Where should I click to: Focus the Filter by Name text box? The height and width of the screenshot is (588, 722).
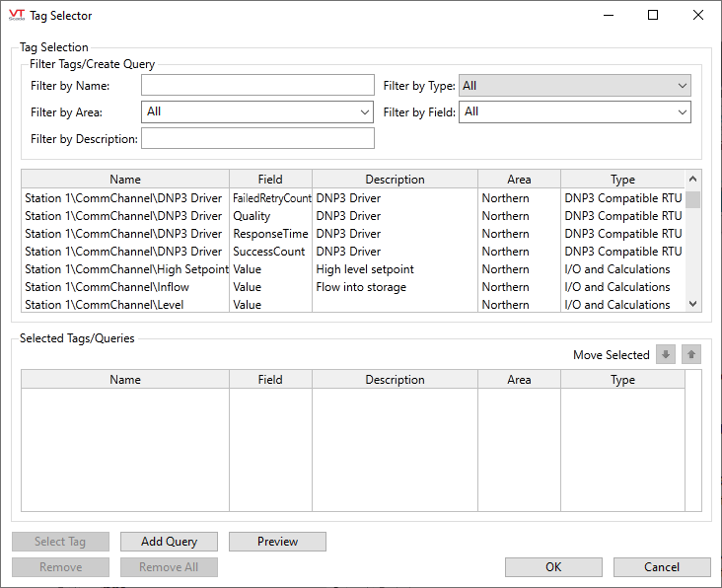point(257,86)
